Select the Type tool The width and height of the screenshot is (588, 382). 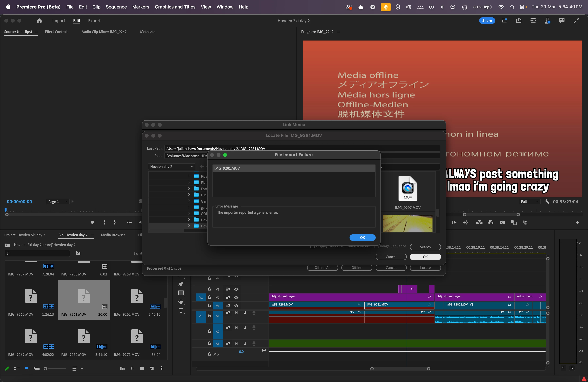pyautogui.click(x=181, y=311)
